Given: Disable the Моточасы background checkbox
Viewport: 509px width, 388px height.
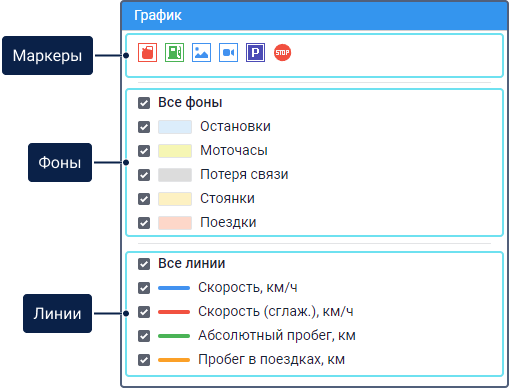Looking at the screenshot, I should [144, 151].
